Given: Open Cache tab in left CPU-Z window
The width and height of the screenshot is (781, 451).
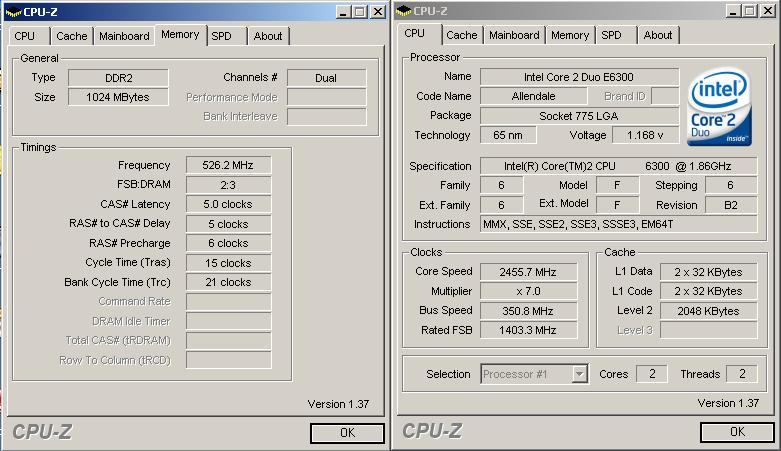Looking at the screenshot, I should click(71, 36).
